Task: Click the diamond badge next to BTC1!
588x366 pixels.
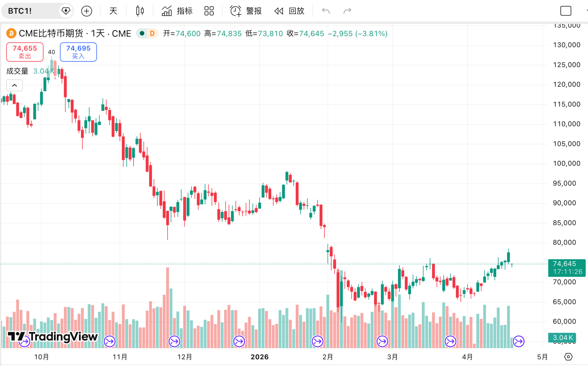Action: pyautogui.click(x=66, y=11)
